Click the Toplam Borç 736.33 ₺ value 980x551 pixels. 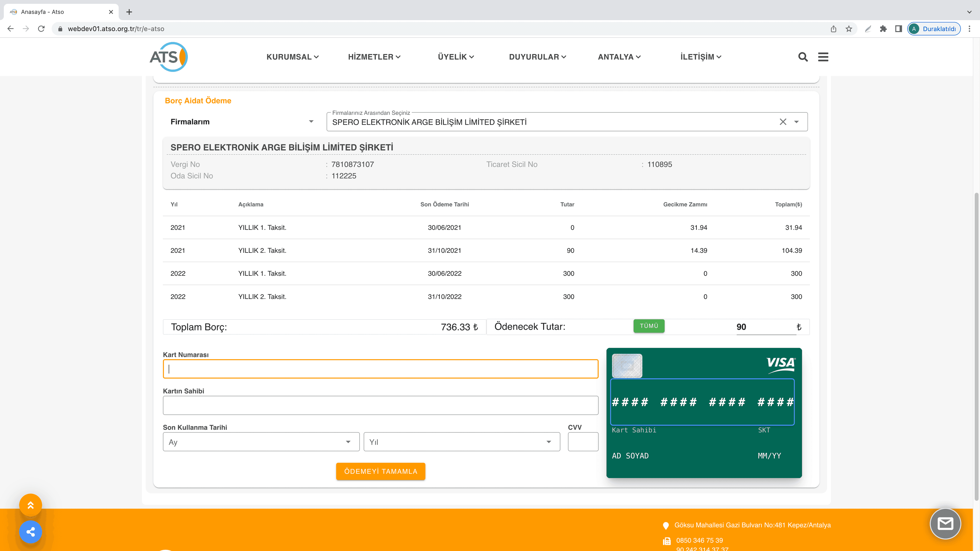click(x=460, y=327)
